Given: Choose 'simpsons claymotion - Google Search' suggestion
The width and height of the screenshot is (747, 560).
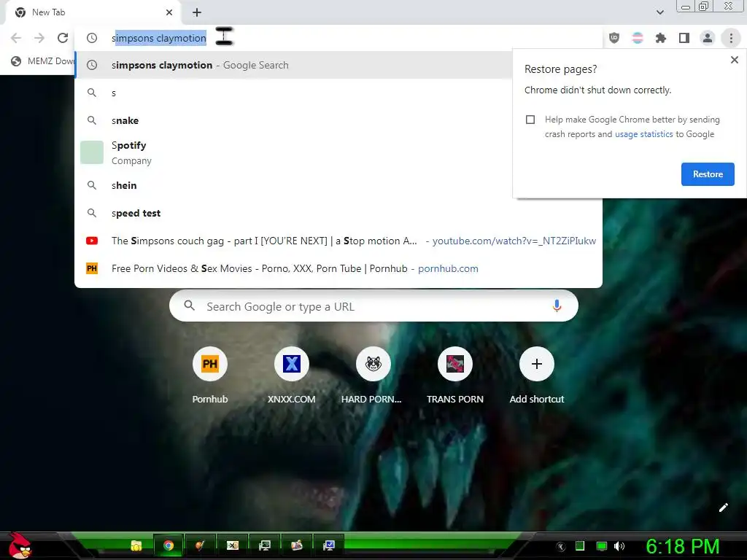Looking at the screenshot, I should (x=293, y=65).
